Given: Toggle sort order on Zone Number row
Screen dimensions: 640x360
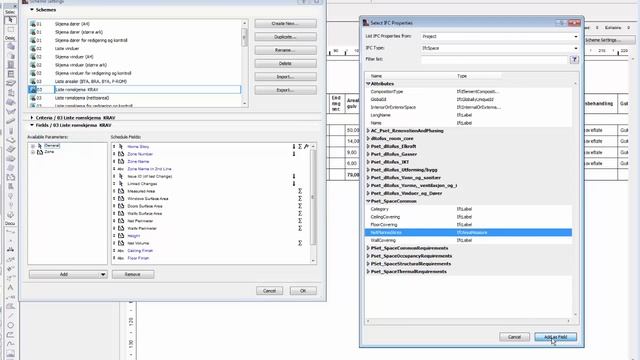Looking at the screenshot, I should click(x=294, y=154).
